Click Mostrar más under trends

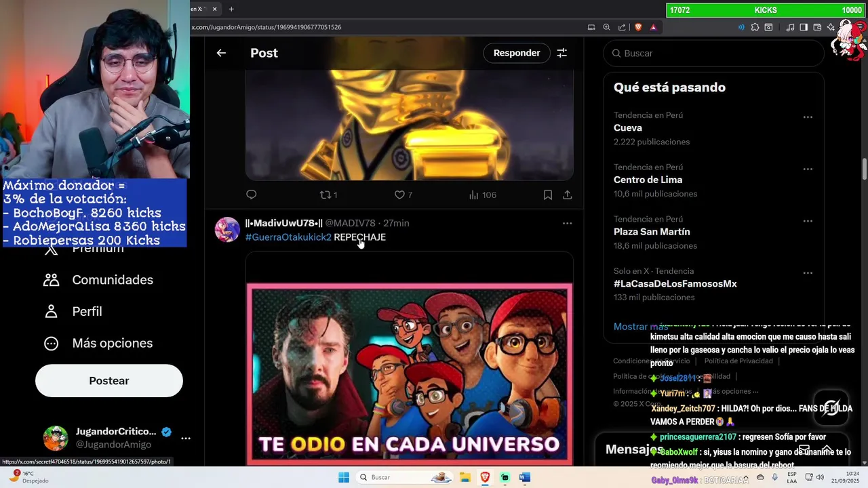coord(640,327)
